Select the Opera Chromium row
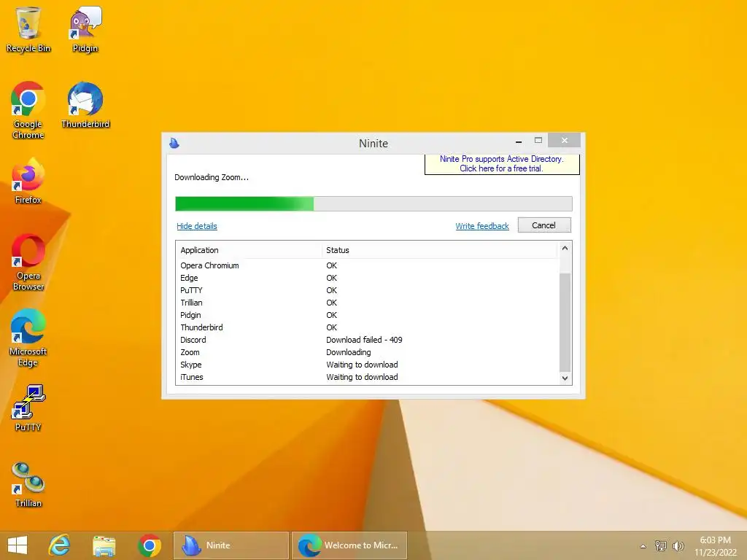 click(x=368, y=265)
